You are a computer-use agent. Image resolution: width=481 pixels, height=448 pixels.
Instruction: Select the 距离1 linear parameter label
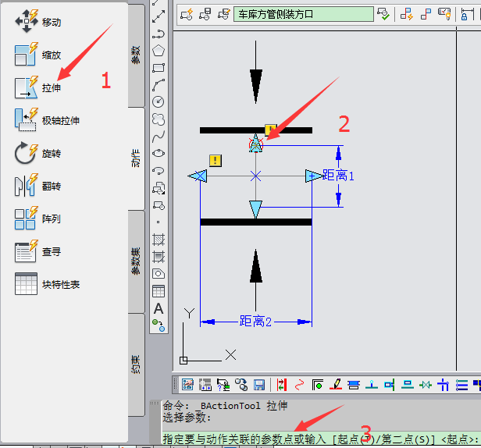338,176
